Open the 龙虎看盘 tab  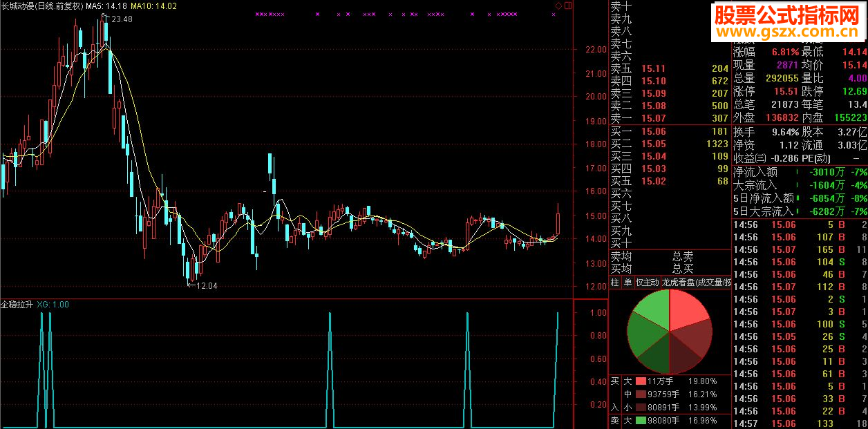[696, 283]
